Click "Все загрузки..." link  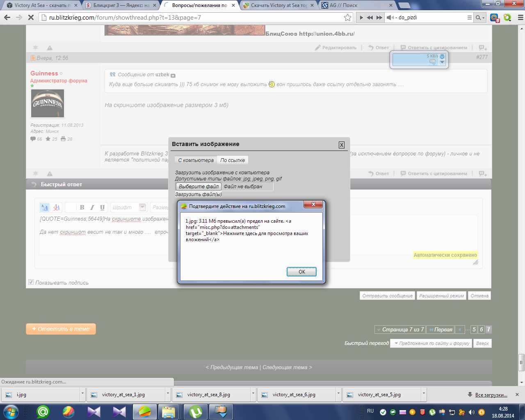[491, 395]
